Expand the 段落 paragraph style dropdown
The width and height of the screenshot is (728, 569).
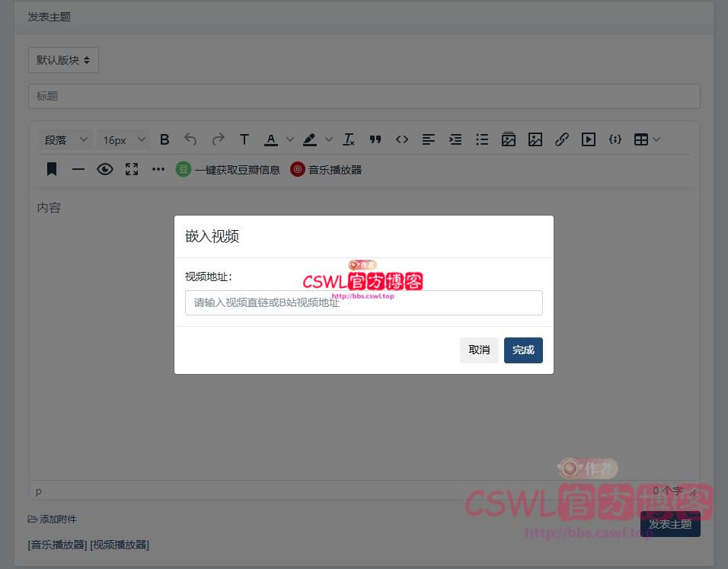[x=66, y=139]
